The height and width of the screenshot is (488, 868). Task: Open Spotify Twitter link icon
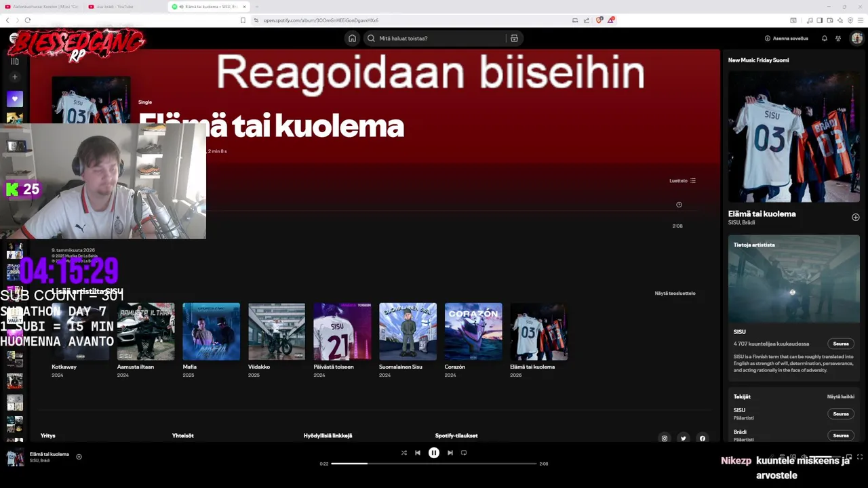click(684, 439)
